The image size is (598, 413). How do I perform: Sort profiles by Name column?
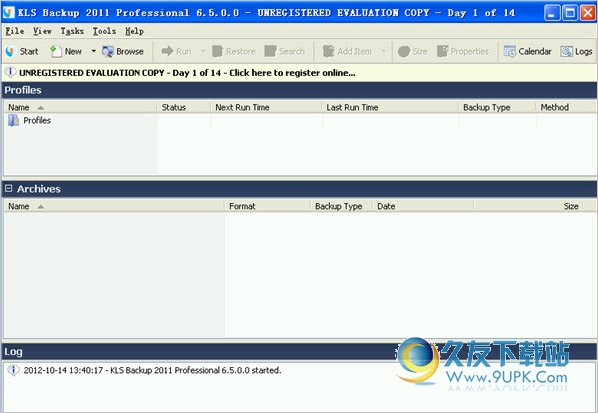click(x=80, y=108)
